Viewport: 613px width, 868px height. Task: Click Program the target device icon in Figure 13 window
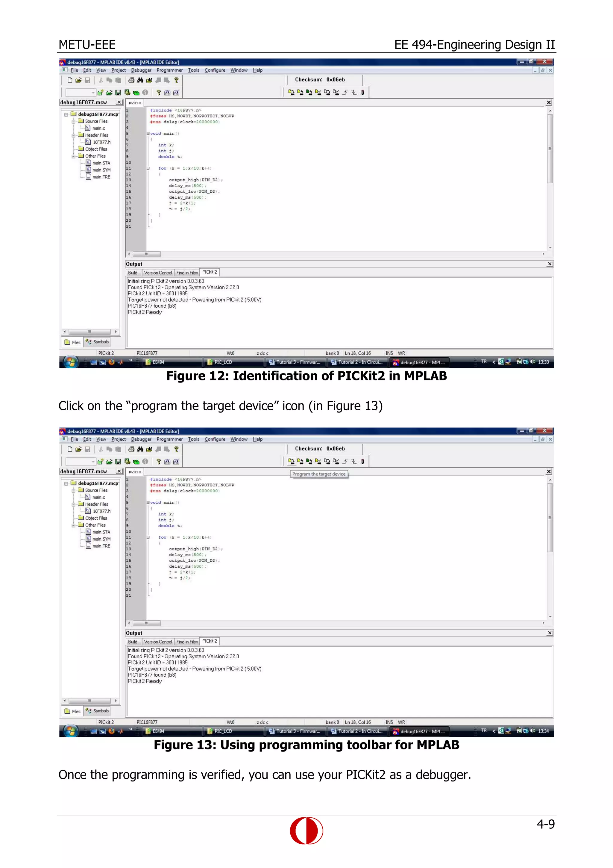coord(291,461)
